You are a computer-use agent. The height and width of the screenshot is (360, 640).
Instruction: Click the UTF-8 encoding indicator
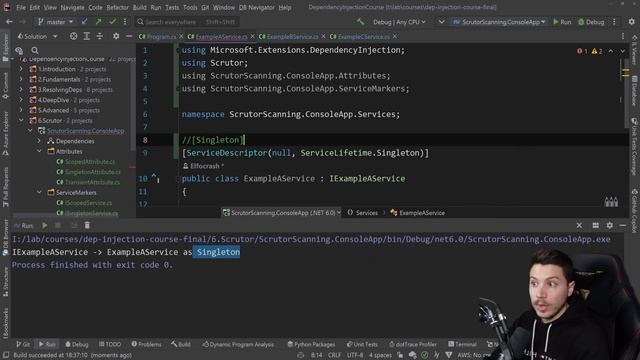(x=355, y=355)
